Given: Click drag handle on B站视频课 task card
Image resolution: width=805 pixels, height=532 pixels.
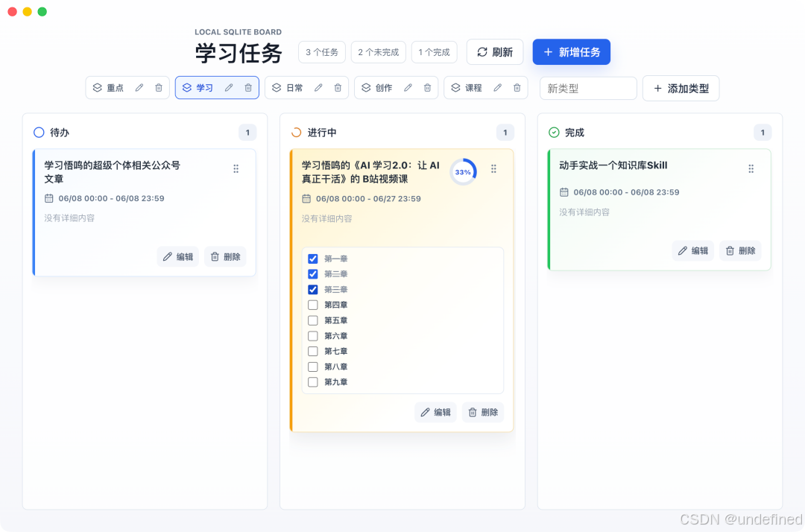Looking at the screenshot, I should 494,169.
